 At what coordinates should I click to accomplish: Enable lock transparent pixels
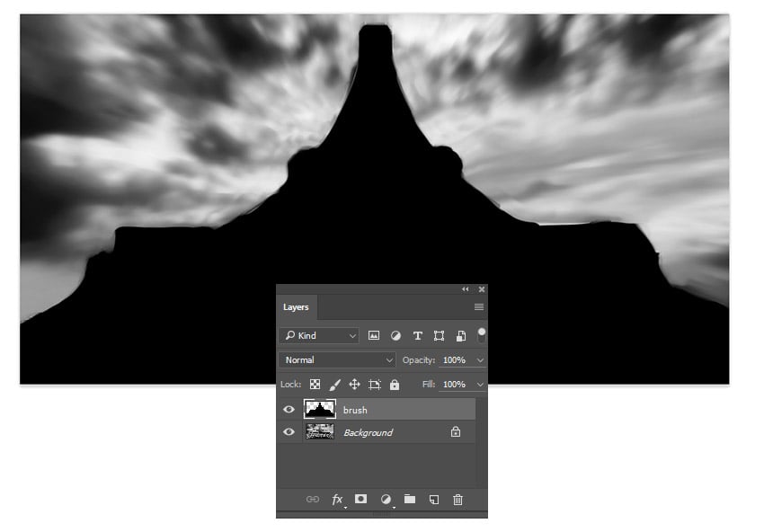[315, 385]
